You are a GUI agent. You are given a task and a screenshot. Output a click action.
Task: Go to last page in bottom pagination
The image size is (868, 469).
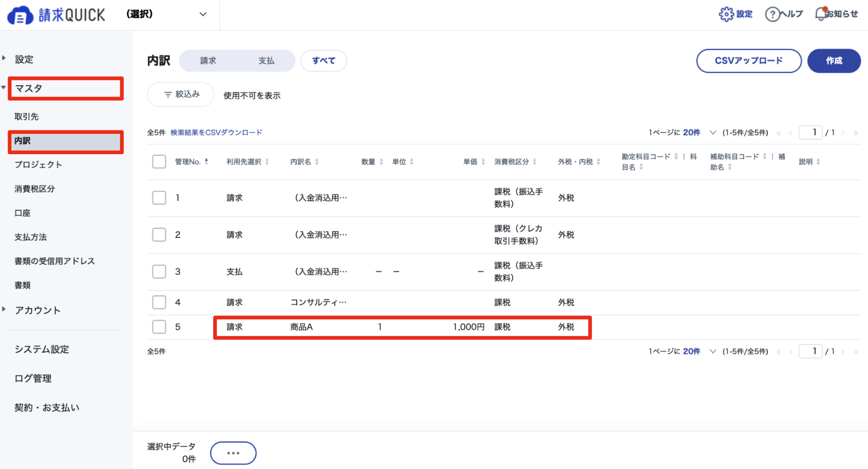855,352
